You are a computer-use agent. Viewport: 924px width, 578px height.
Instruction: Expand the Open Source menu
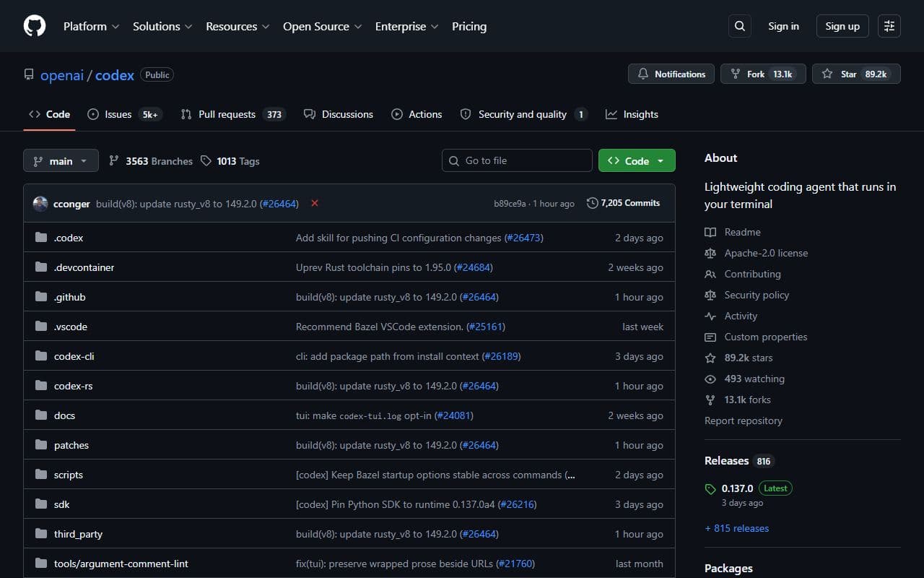(x=323, y=26)
